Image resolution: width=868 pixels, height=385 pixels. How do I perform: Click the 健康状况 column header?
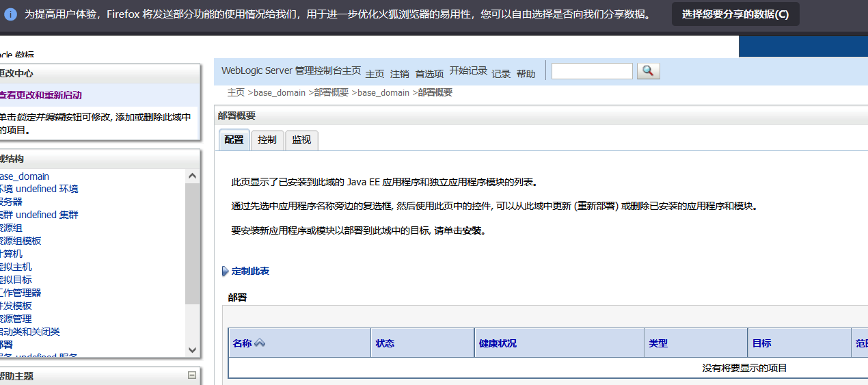click(x=498, y=343)
